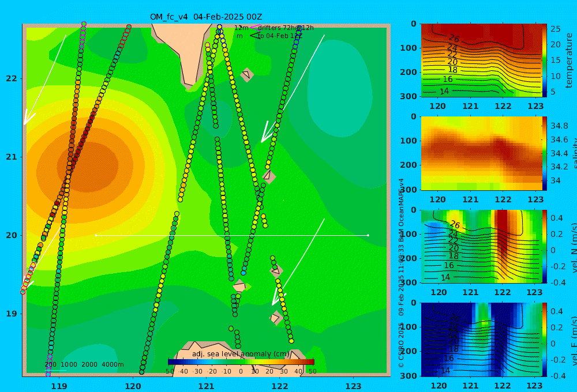Click the vertical 'temperature' axis label
The image size is (577, 392).
569,61
